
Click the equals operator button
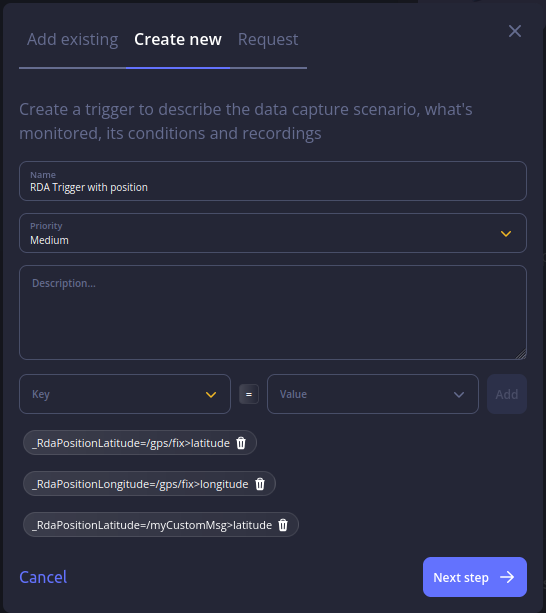[x=249, y=394]
